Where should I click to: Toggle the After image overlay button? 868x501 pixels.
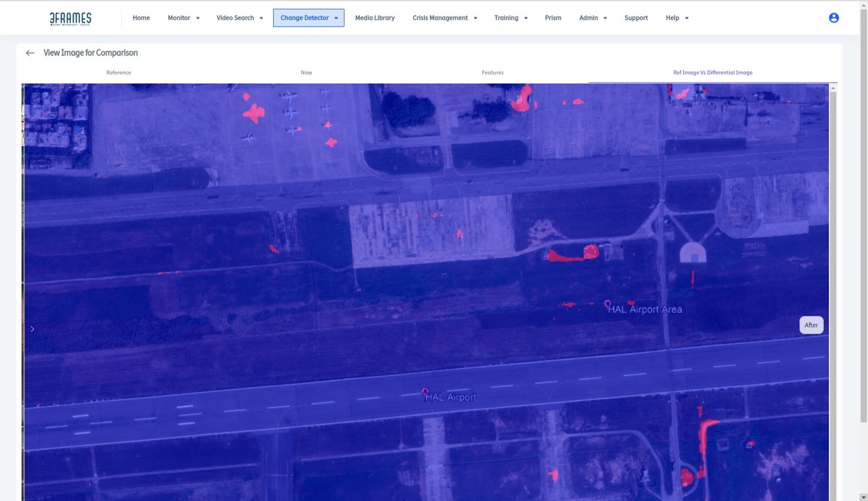(811, 324)
